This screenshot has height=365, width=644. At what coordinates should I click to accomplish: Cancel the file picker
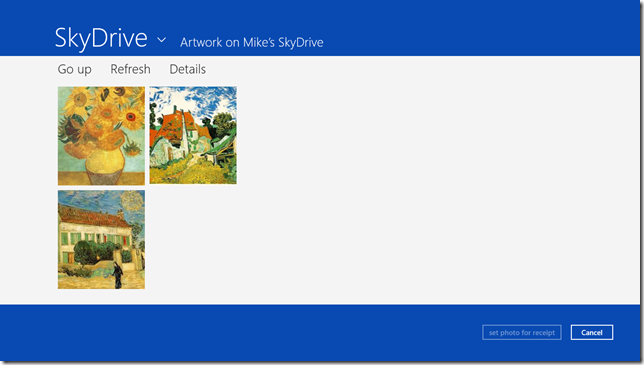pos(592,333)
